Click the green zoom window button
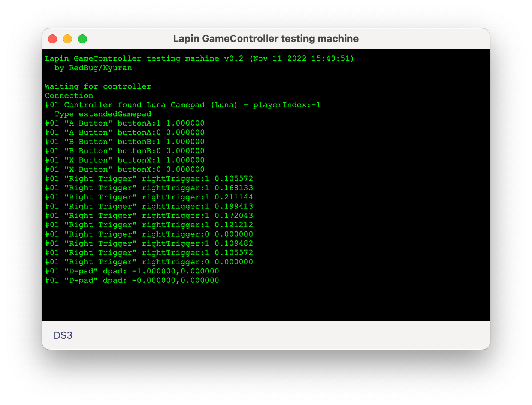The width and height of the screenshot is (532, 405). click(82, 39)
